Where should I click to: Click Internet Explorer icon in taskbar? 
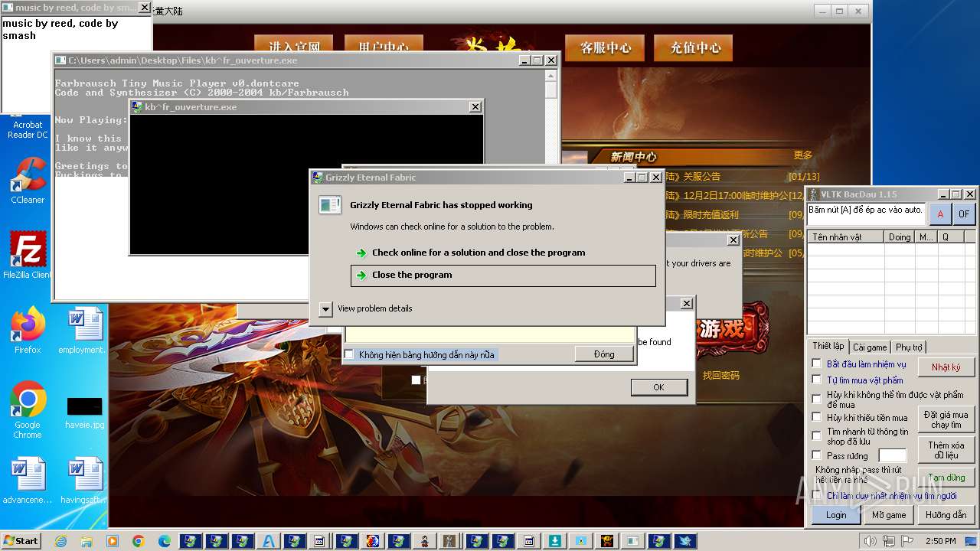(60, 541)
